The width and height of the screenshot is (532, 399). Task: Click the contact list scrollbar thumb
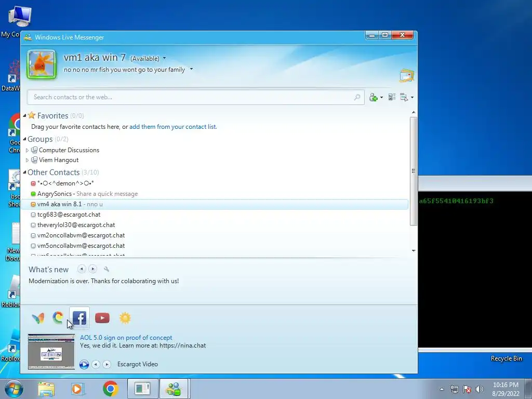click(414, 171)
